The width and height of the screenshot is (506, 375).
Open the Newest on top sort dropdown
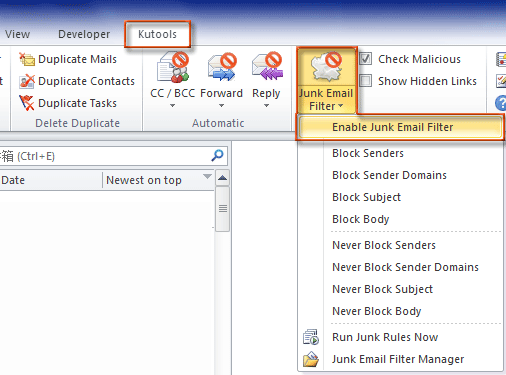point(207,176)
